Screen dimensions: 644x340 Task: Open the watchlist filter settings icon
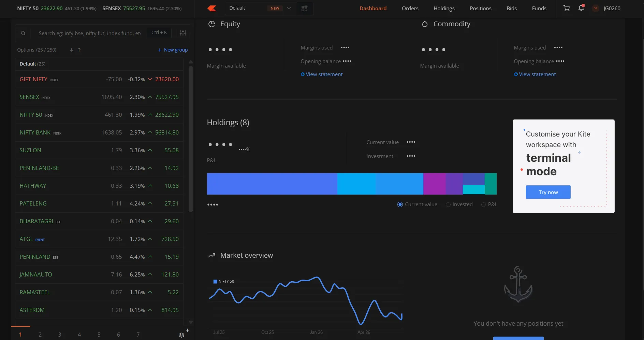tap(183, 33)
